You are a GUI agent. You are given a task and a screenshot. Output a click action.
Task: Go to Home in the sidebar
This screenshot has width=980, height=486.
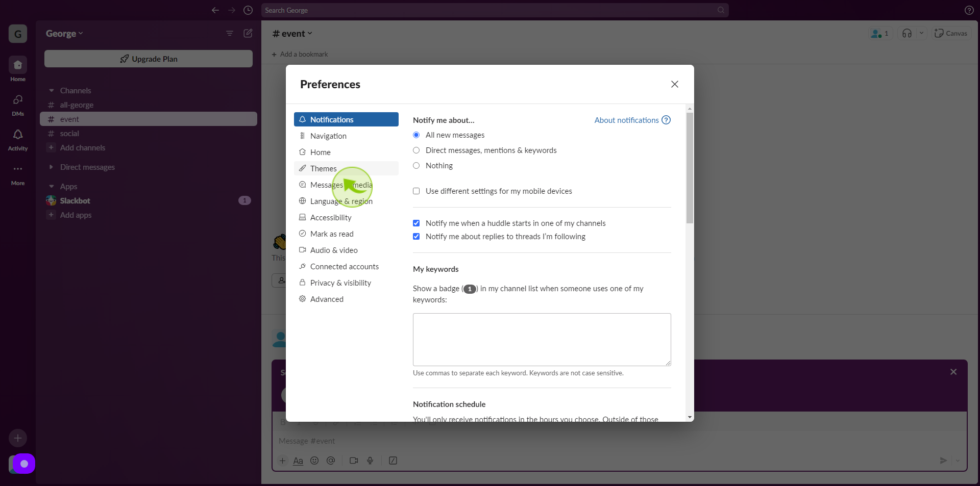click(18, 69)
